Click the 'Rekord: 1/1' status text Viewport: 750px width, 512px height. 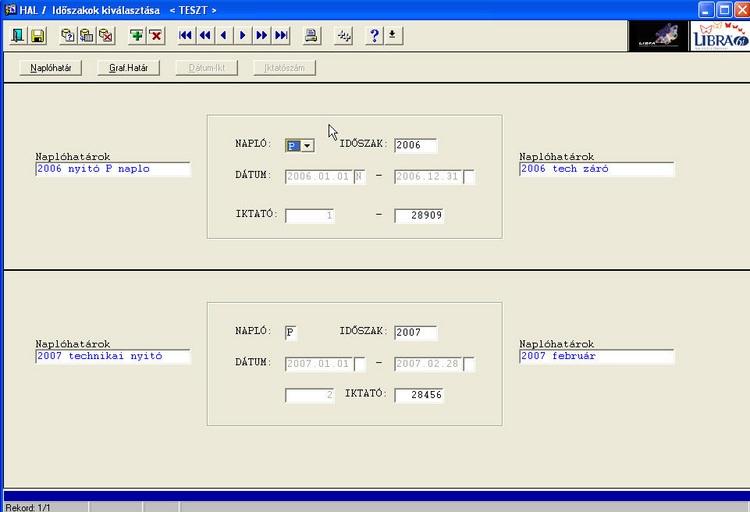(x=28, y=507)
